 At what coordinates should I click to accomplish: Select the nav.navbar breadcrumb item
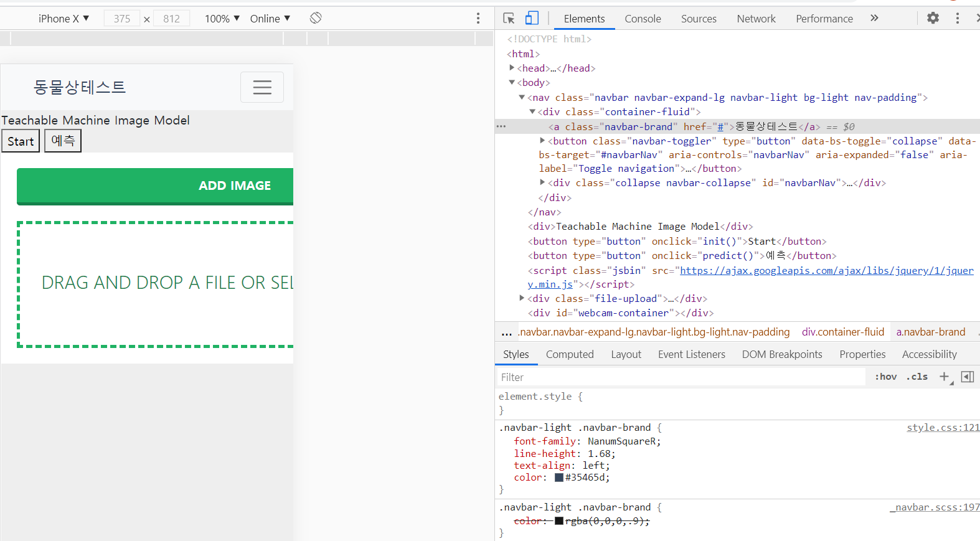pos(655,332)
